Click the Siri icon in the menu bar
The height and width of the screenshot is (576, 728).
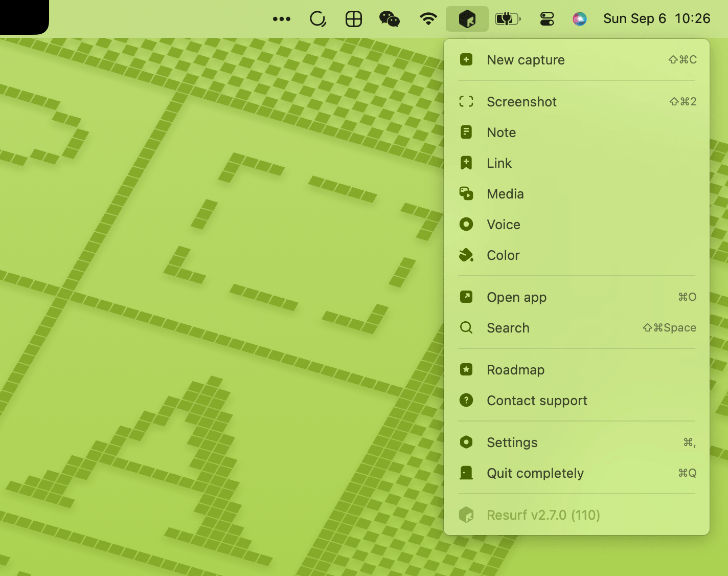(x=579, y=19)
